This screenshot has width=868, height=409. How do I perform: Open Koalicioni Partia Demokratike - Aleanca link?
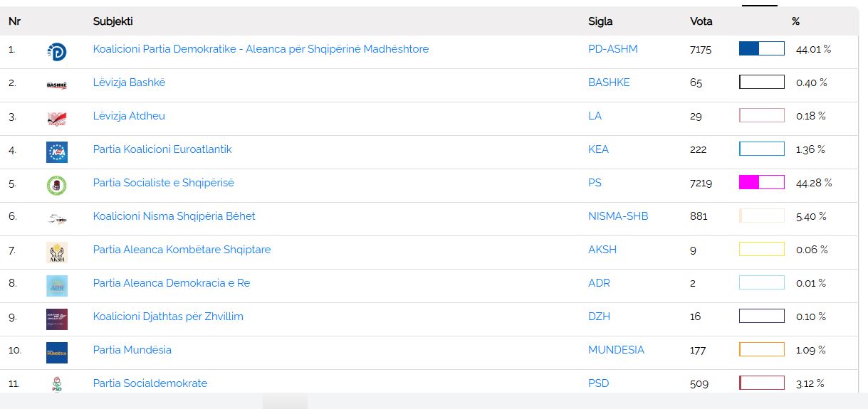[261, 49]
